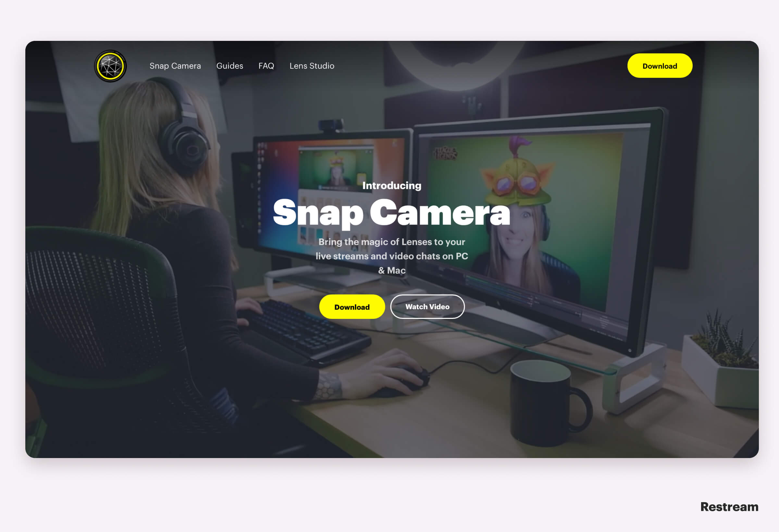This screenshot has width=779, height=532.
Task: Select the Lens Studio navigation item
Action: point(313,66)
